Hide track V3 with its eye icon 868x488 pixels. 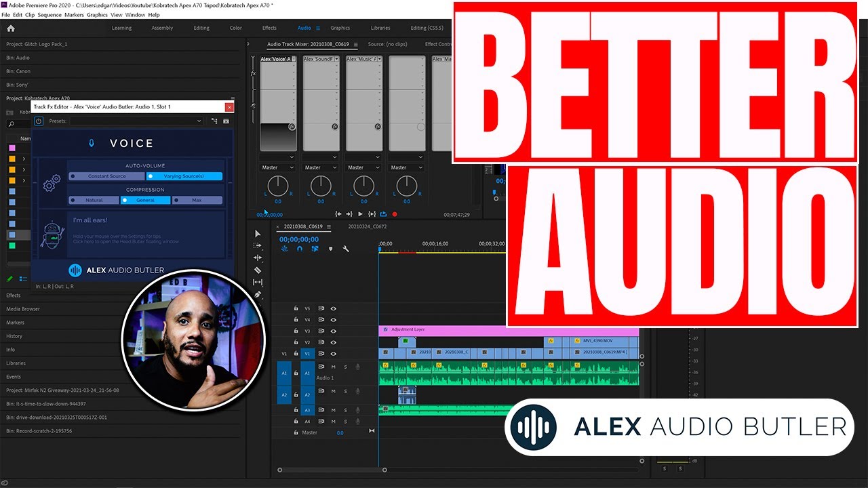(333, 331)
